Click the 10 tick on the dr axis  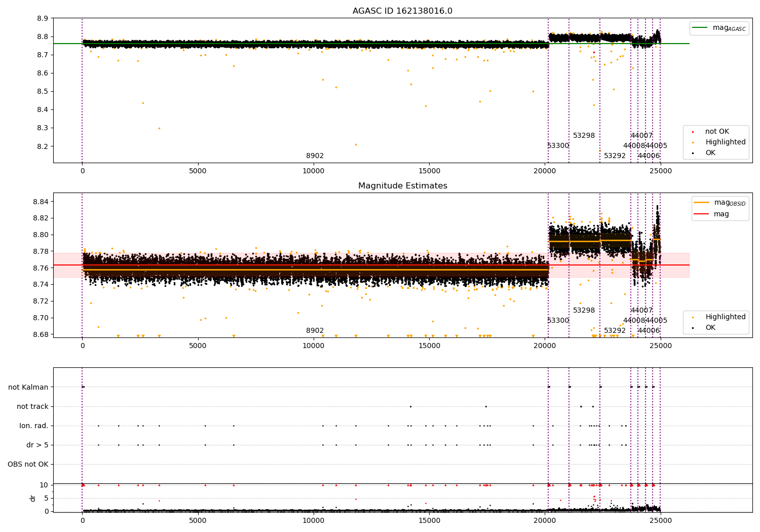[x=44, y=485]
